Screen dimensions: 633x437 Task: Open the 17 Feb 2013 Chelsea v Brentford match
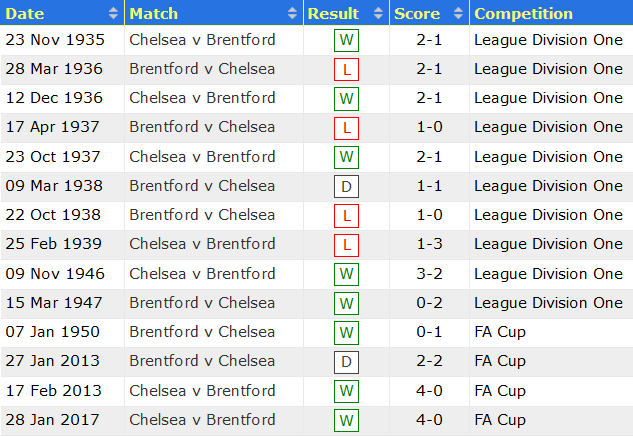[202, 391]
